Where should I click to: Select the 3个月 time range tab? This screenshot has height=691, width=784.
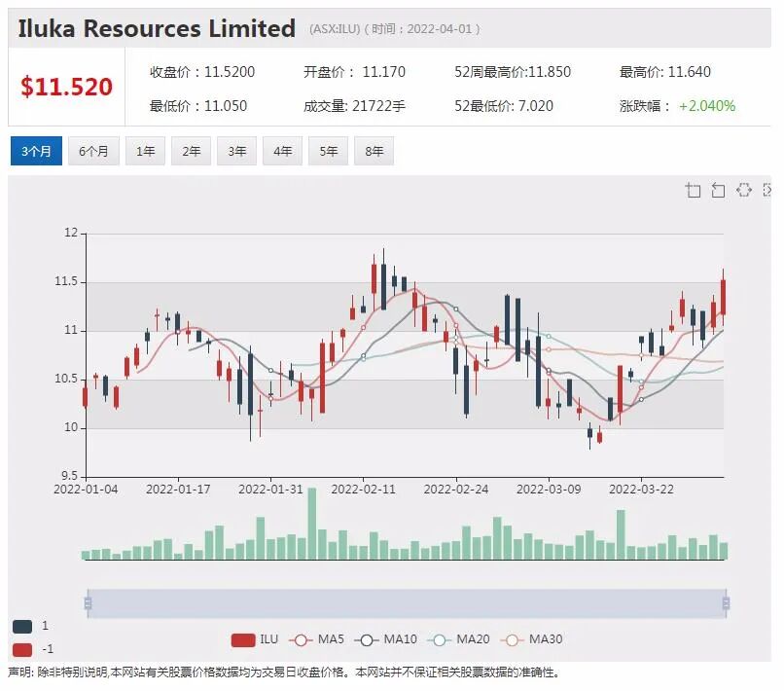[x=36, y=151]
